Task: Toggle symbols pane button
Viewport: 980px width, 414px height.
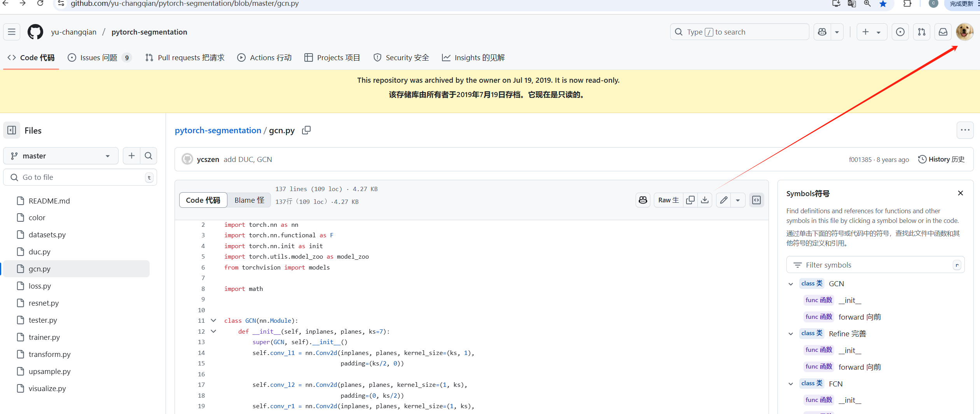Action: [756, 200]
